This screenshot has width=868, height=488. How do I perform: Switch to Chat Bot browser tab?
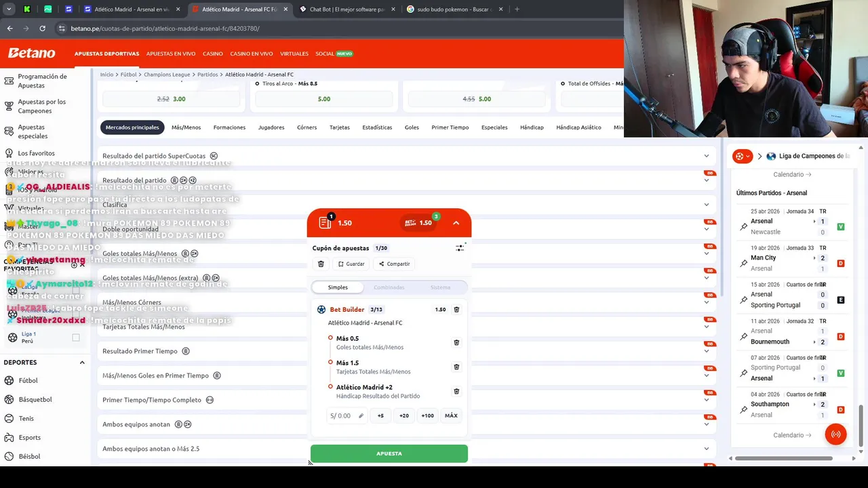347,9
